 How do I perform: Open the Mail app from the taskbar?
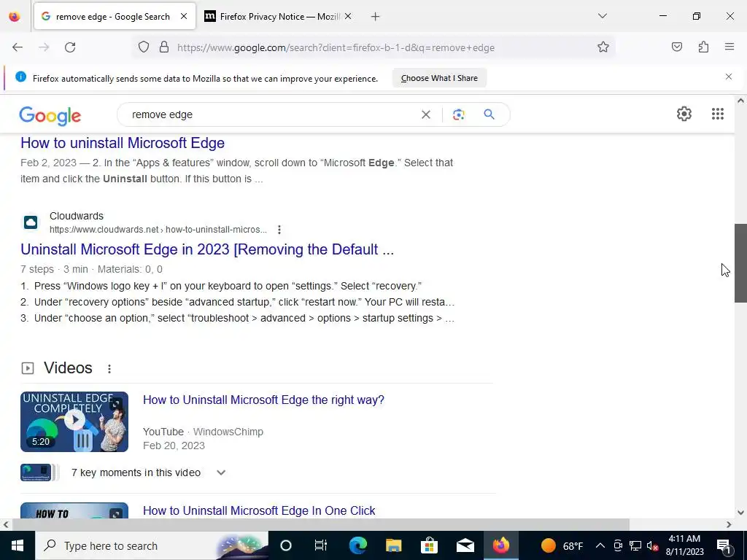[x=465, y=545]
